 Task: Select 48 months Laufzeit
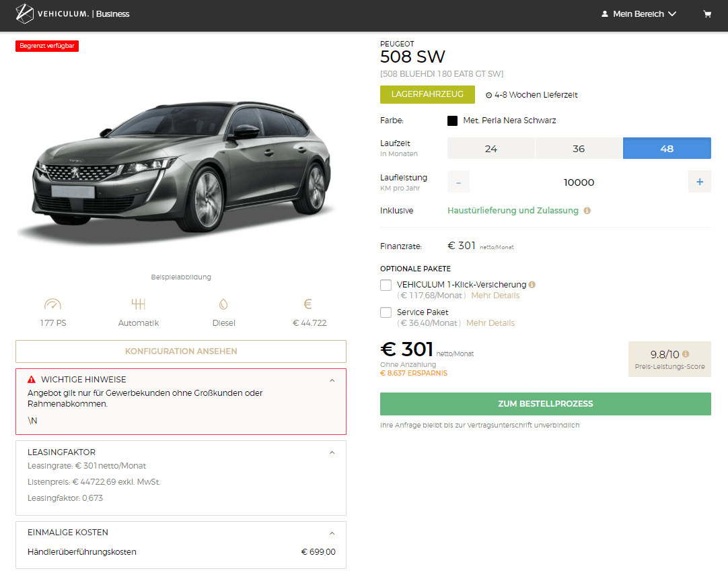(x=667, y=148)
